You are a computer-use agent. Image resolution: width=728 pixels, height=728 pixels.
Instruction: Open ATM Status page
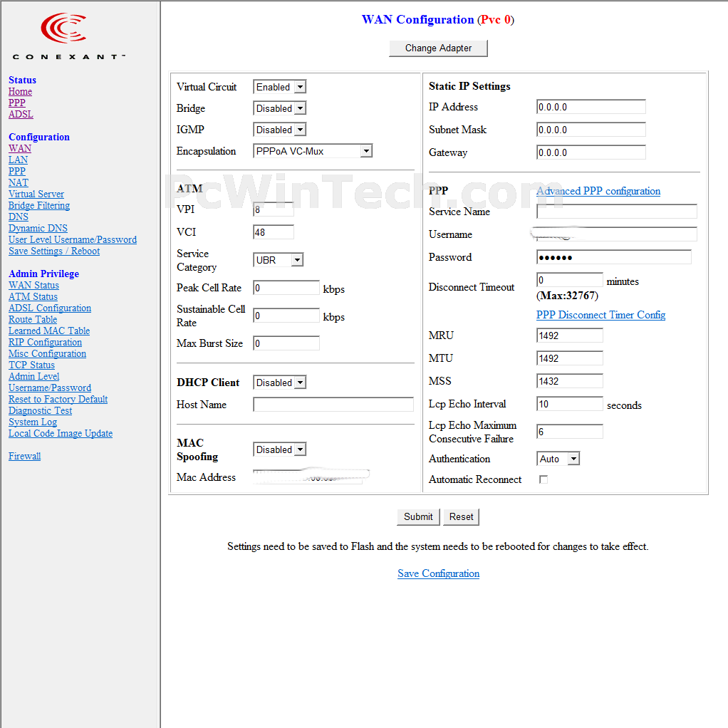tap(33, 296)
